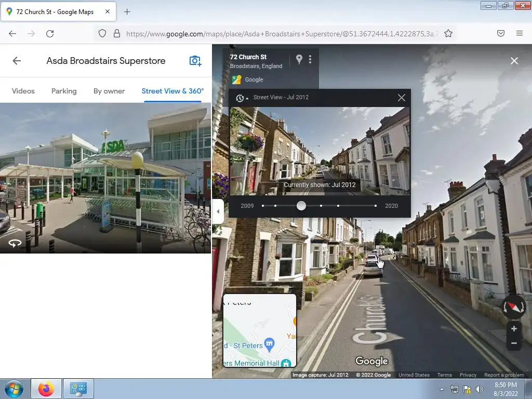Click the Action Center flag icon
Screen dimensions: 532x399
coord(467,389)
